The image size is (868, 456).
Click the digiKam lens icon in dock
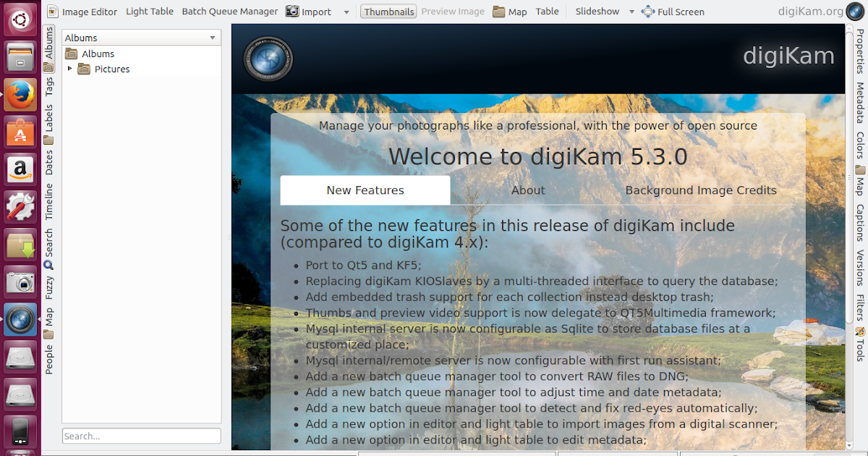coord(20,319)
